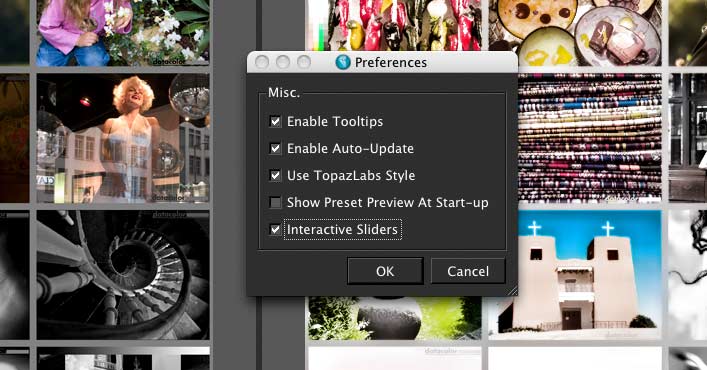Minimize the Preferences dialog window
The height and width of the screenshot is (370, 707).
click(x=283, y=62)
